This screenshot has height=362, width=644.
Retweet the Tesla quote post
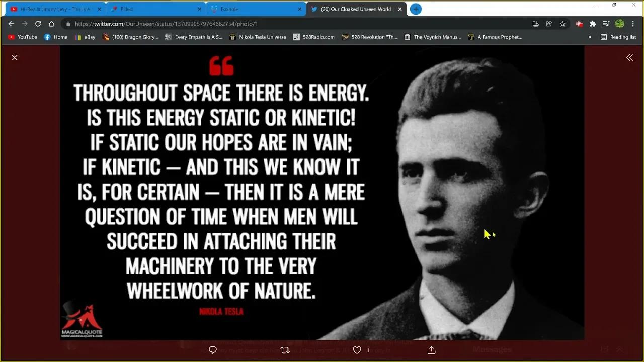(x=285, y=350)
